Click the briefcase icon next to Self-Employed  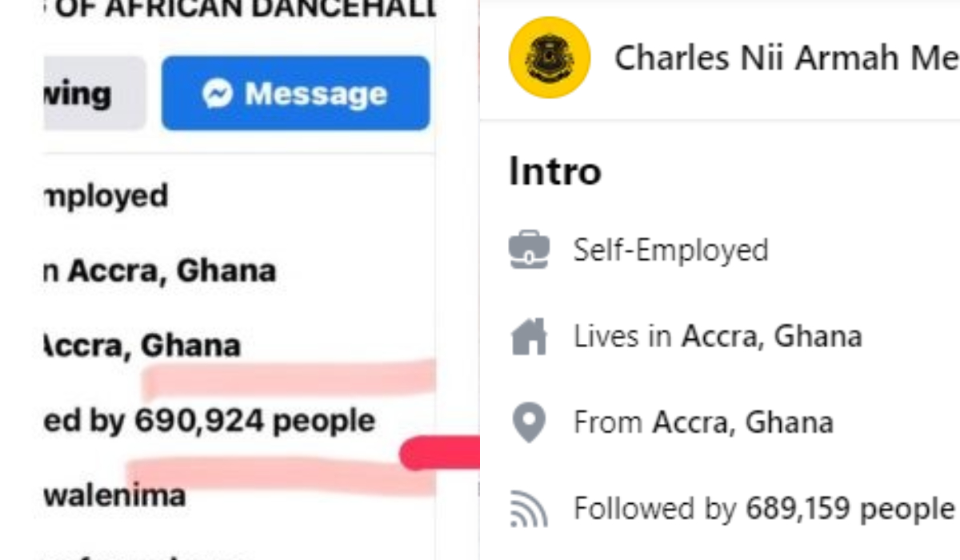pyautogui.click(x=529, y=250)
